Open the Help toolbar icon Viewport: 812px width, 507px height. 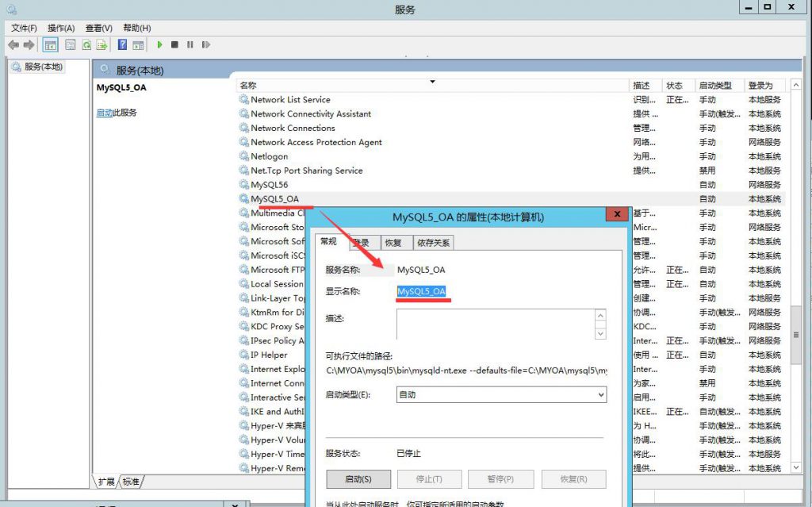pyautogui.click(x=122, y=45)
